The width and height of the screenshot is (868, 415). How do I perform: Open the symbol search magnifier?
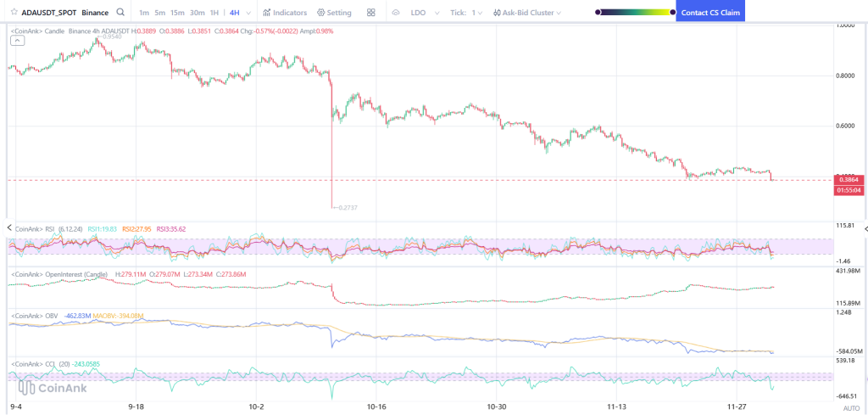(121, 13)
